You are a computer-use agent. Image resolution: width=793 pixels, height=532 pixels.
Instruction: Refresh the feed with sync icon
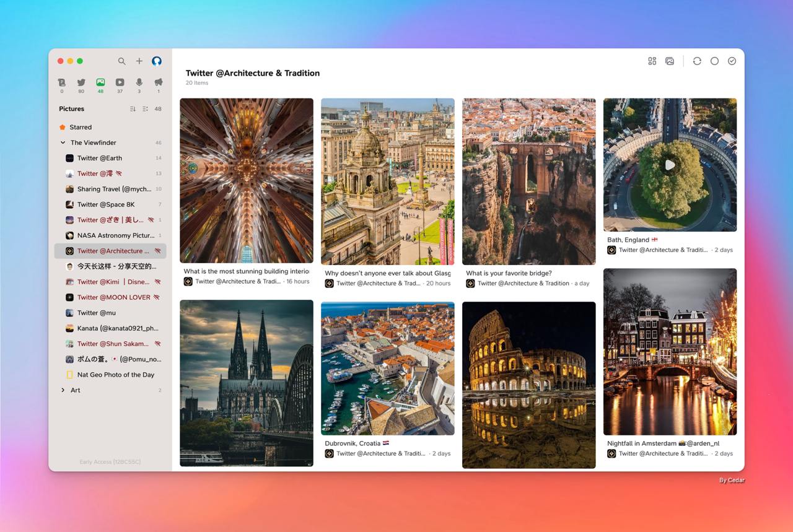point(697,61)
